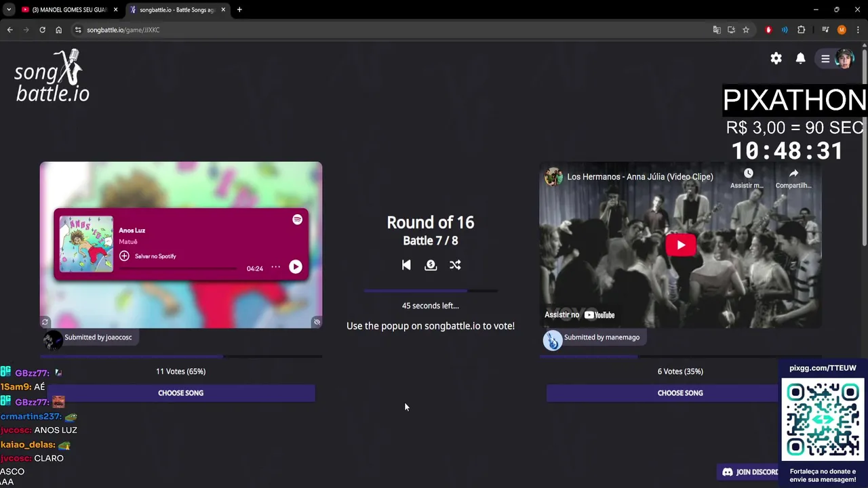Screen dimensions: 868x488
Task: Click the Spotify logo in embed
Action: [x=297, y=220]
